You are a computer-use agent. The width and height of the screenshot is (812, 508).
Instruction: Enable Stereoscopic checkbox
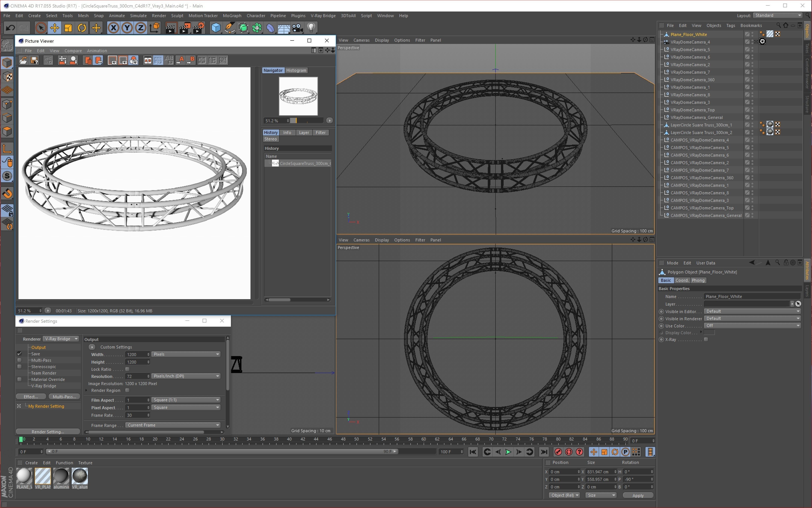tap(19, 366)
